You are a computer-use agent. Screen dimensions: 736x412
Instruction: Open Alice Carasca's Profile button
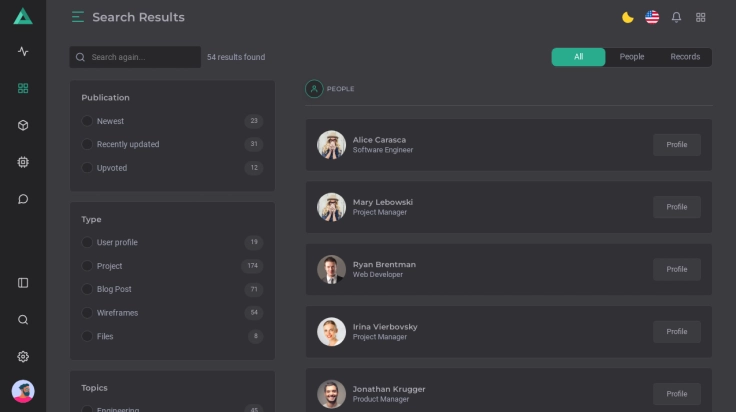pos(677,144)
